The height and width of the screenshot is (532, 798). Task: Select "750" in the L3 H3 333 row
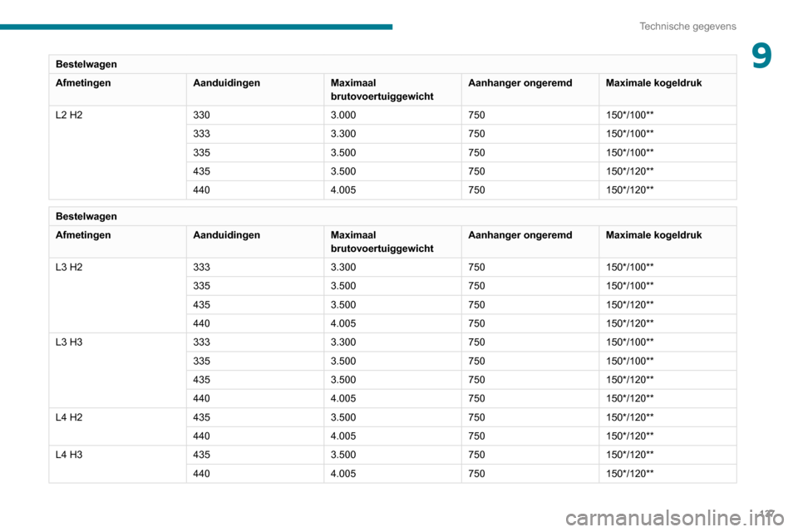click(x=476, y=342)
